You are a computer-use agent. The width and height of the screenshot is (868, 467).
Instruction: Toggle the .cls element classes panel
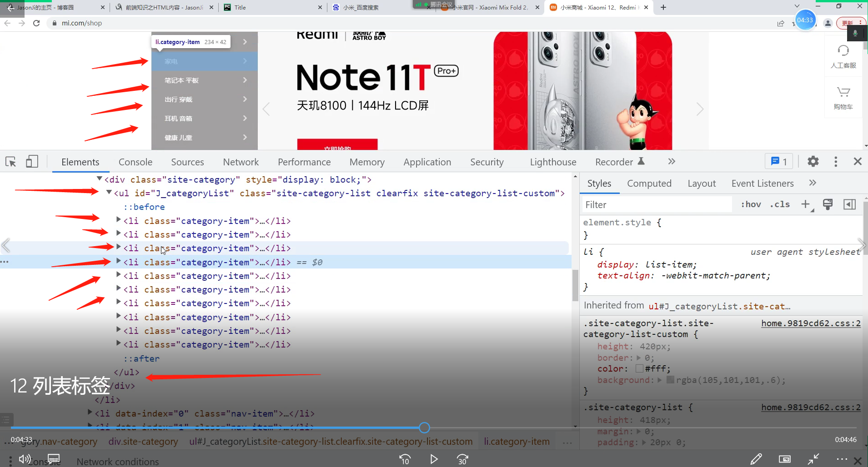(780, 204)
